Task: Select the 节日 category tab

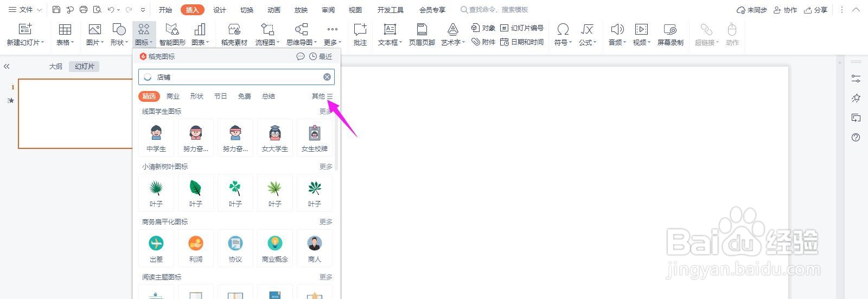Action: (221, 96)
